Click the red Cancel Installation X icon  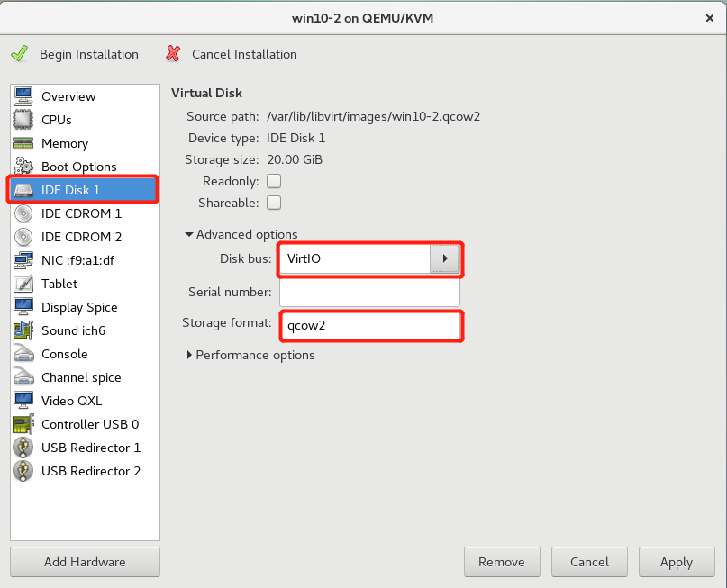pos(173,54)
